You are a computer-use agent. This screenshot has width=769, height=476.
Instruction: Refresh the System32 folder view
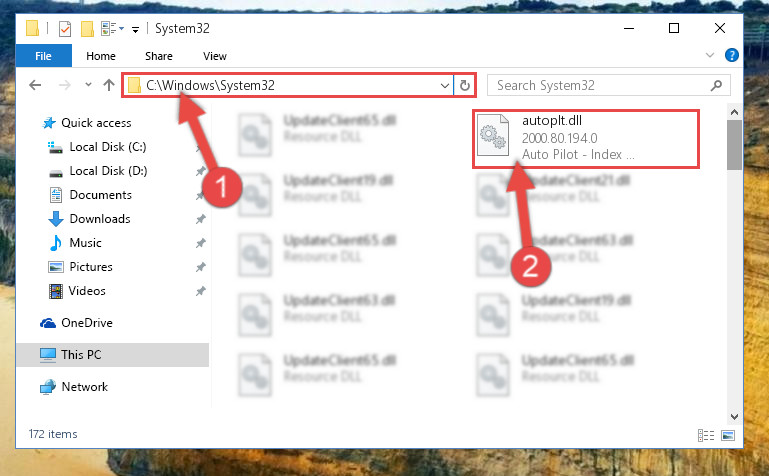[464, 85]
